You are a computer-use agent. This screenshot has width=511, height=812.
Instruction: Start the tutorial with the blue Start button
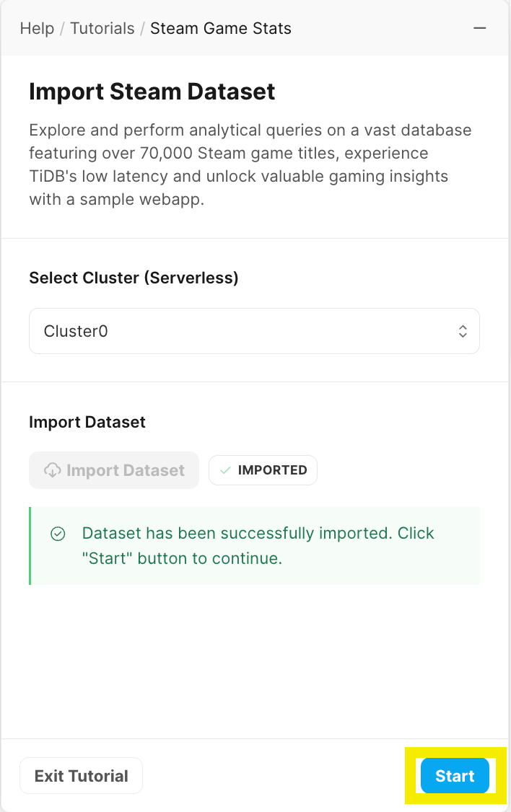coord(455,776)
